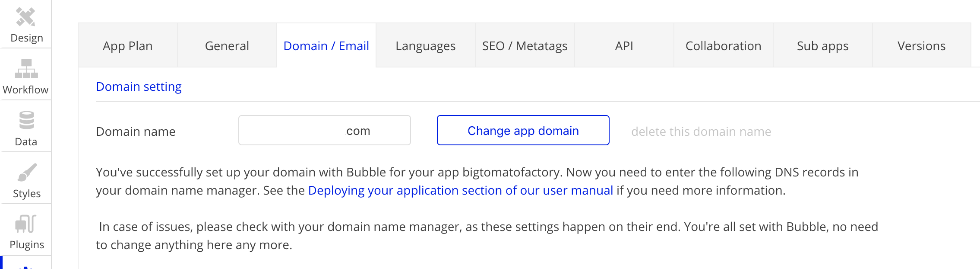This screenshot has width=980, height=269.
Task: Click delete this domain name link
Action: pos(701,131)
